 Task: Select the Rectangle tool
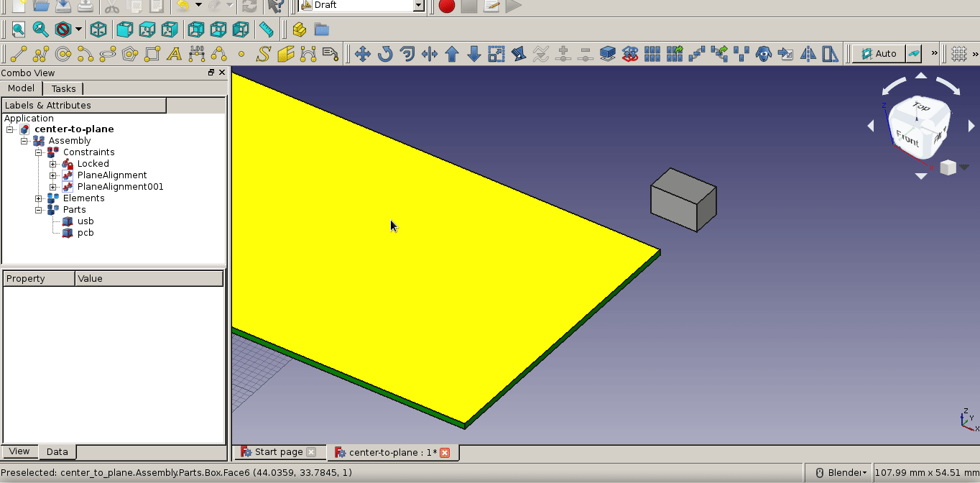[152, 53]
